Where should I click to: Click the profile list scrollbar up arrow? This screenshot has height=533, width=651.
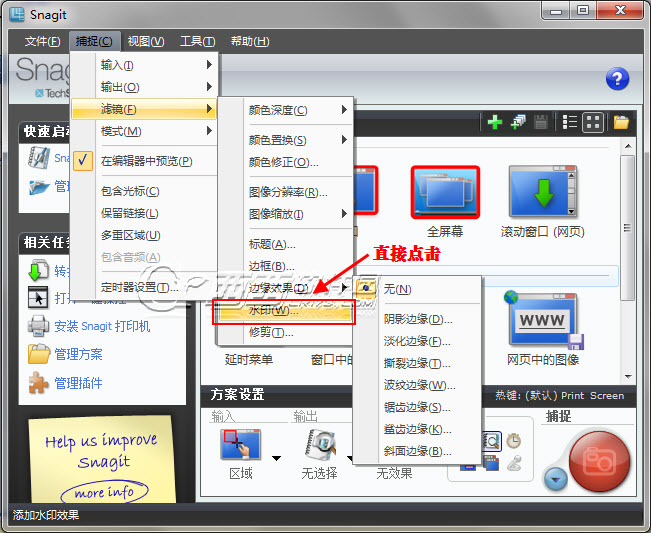click(628, 146)
